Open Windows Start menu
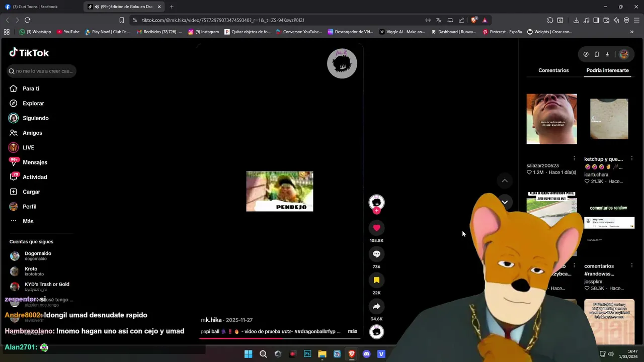Viewport: 644px width, 362px height. click(x=248, y=354)
